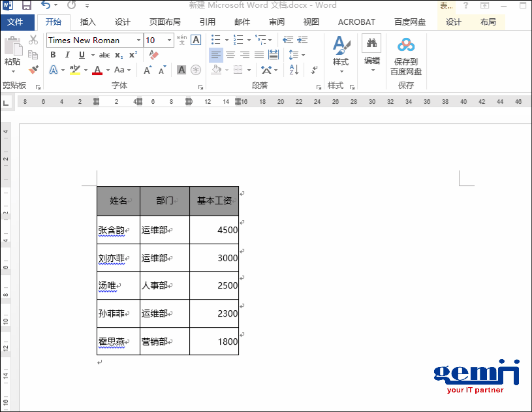The width and height of the screenshot is (532, 412).
Task: Toggle Italic formatting
Action: click(x=66, y=55)
